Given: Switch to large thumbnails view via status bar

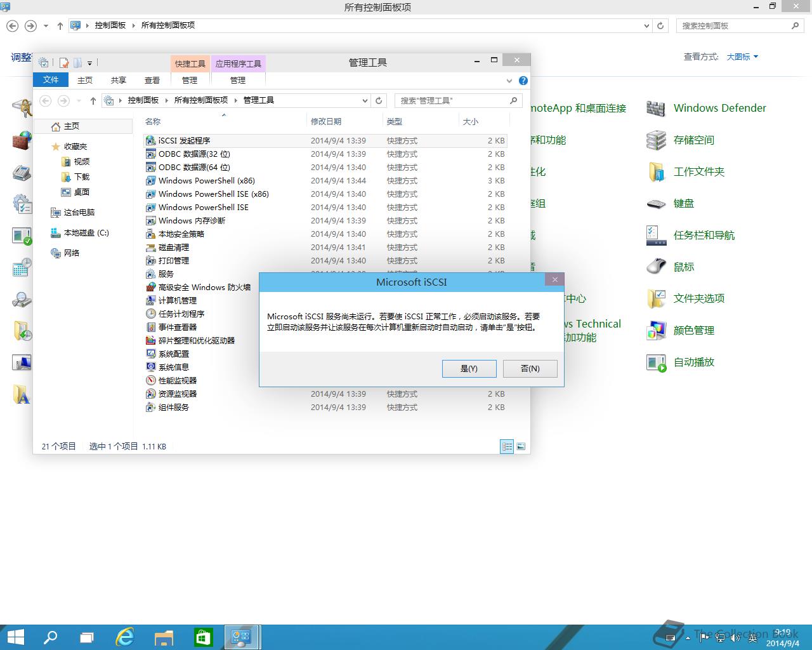Looking at the screenshot, I should pyautogui.click(x=521, y=446).
